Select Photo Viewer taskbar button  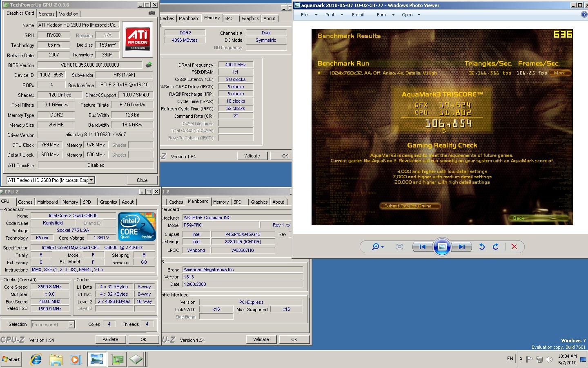(x=96, y=359)
